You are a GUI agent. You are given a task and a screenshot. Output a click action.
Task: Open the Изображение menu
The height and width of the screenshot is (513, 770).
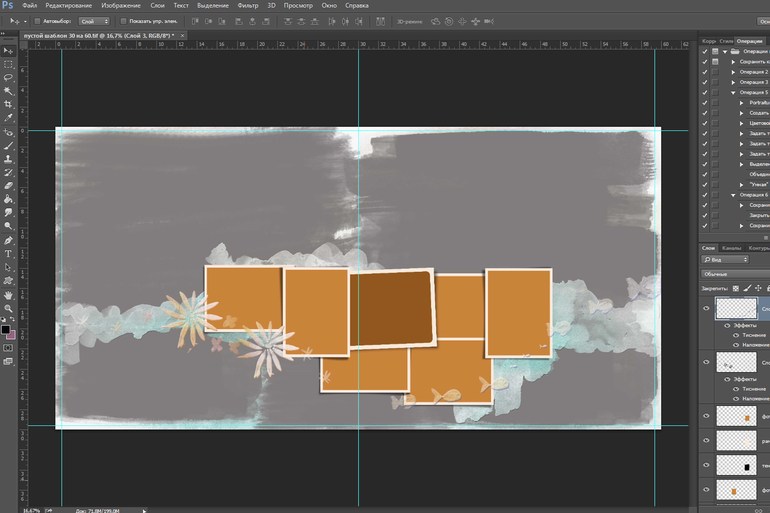tap(120, 5)
